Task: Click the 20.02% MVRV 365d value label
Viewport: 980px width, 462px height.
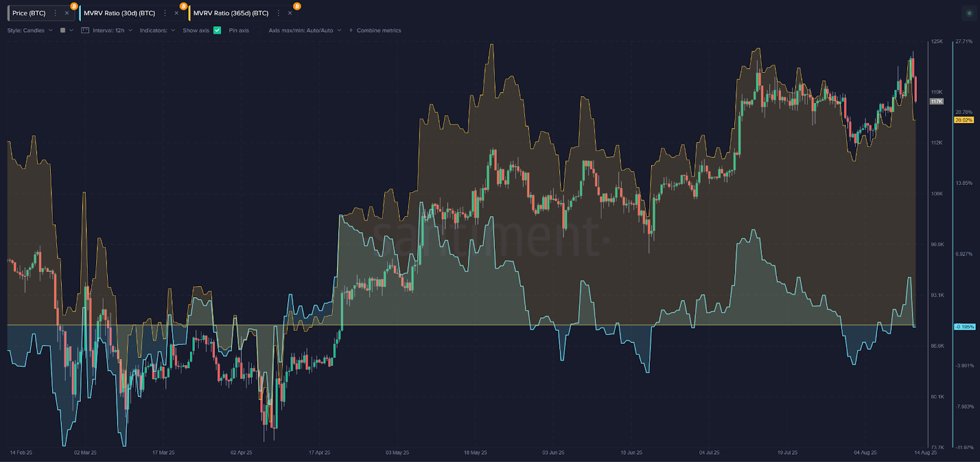Action: 964,120
